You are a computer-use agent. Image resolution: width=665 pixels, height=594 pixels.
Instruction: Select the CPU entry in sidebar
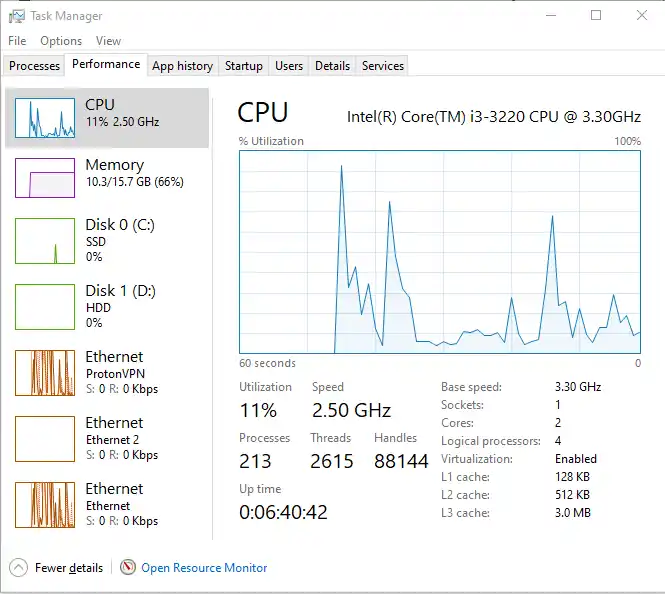(x=107, y=118)
